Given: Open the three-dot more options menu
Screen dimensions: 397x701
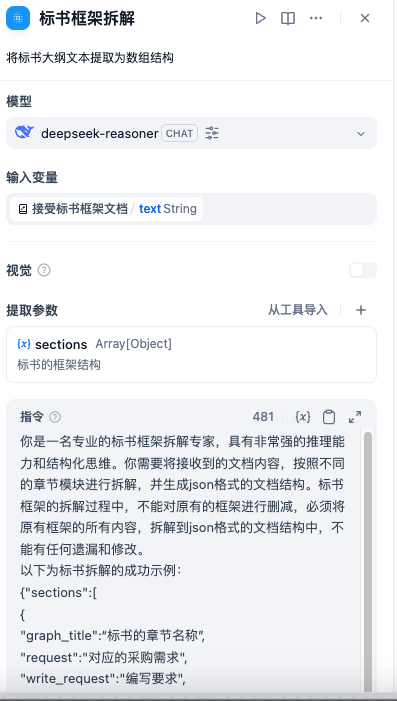Looking at the screenshot, I should (316, 18).
